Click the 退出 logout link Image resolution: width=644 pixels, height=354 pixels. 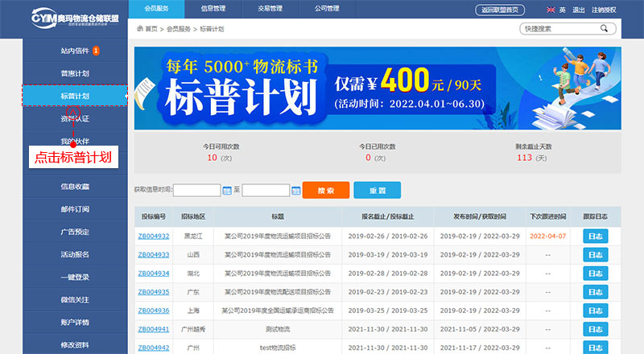pos(578,10)
